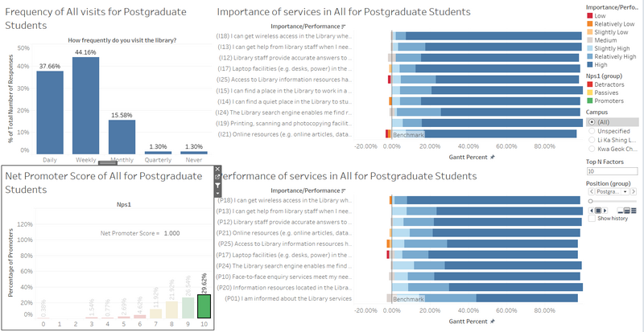The width and height of the screenshot is (644, 332).
Task: Click the Top N Factors input field
Action: [613, 171]
